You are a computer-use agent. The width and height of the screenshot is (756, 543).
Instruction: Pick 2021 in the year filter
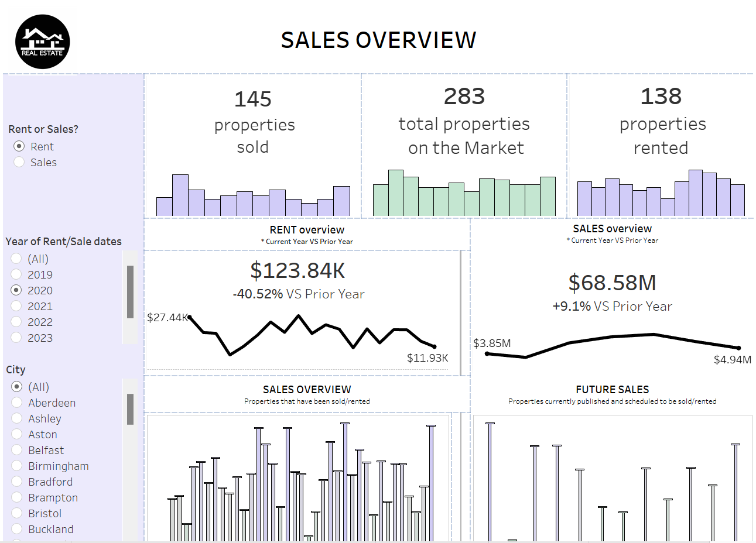pos(16,306)
